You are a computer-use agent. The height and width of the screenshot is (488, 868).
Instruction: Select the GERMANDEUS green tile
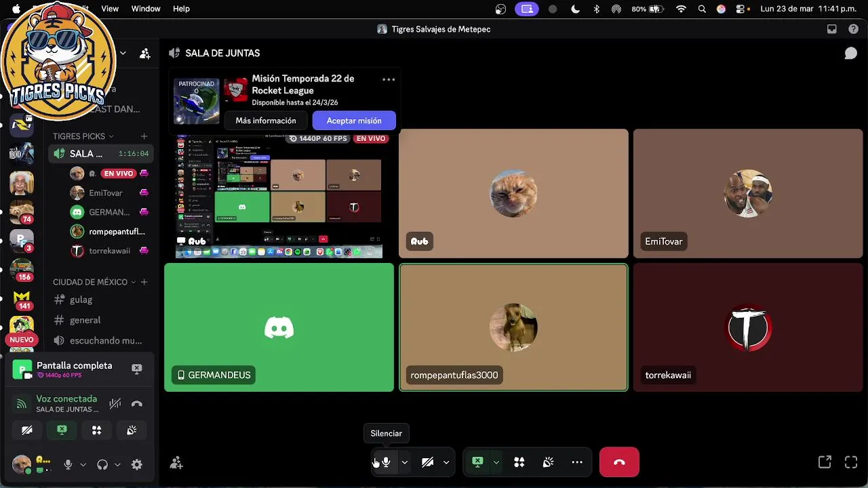tap(279, 327)
